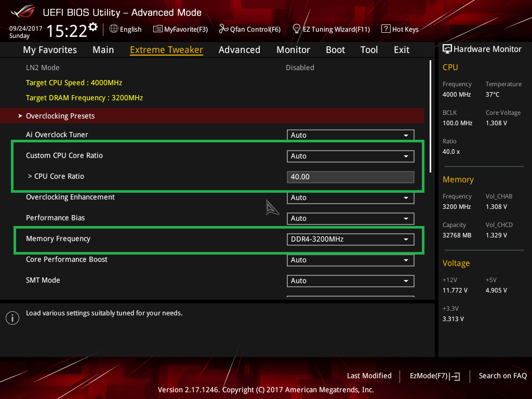Click the LN2 Mode Disabled value
Image resolution: width=532 pixels, height=399 pixels.
(300, 68)
